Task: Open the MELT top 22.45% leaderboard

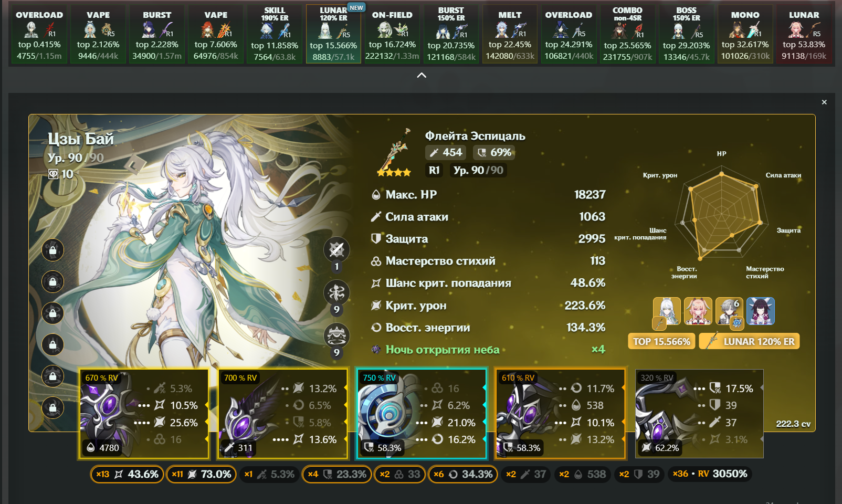Action: coord(510,34)
